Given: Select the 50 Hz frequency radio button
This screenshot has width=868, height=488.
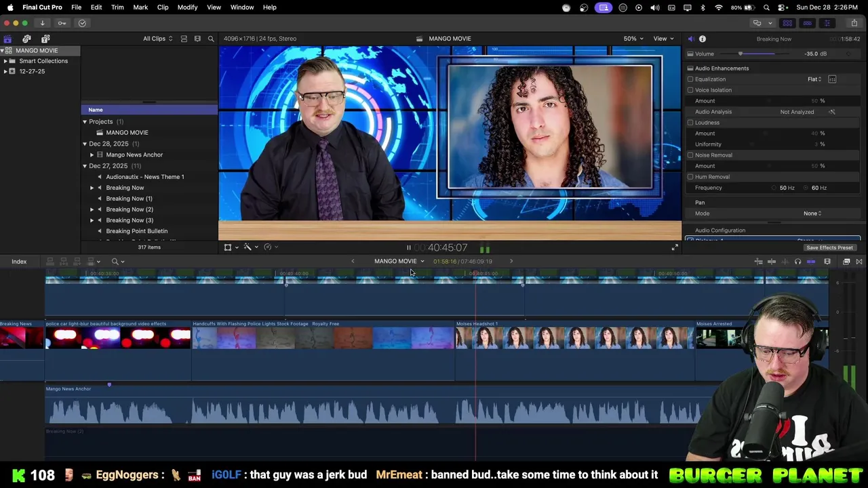Looking at the screenshot, I should click(x=774, y=188).
